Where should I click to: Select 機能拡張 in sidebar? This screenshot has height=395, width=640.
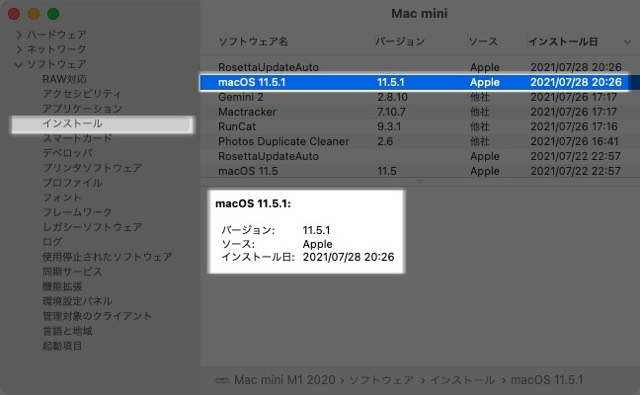point(62,286)
